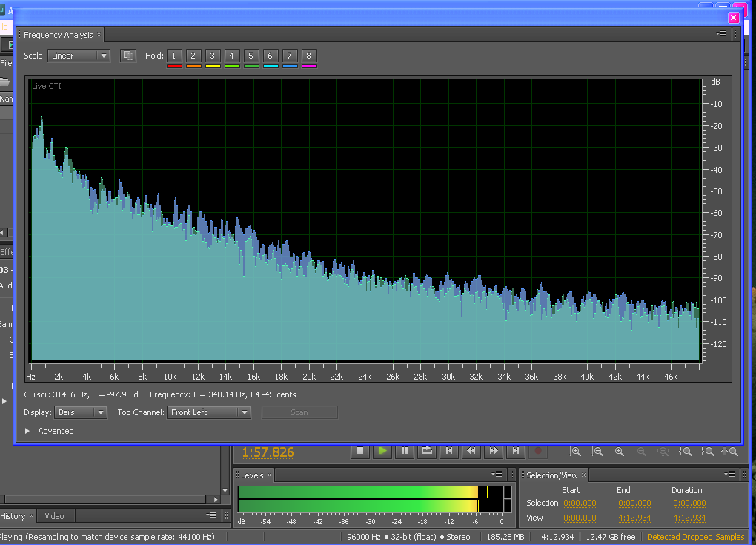Image resolution: width=756 pixels, height=545 pixels.
Task: Open the Scale Linear dropdown
Action: [79, 56]
